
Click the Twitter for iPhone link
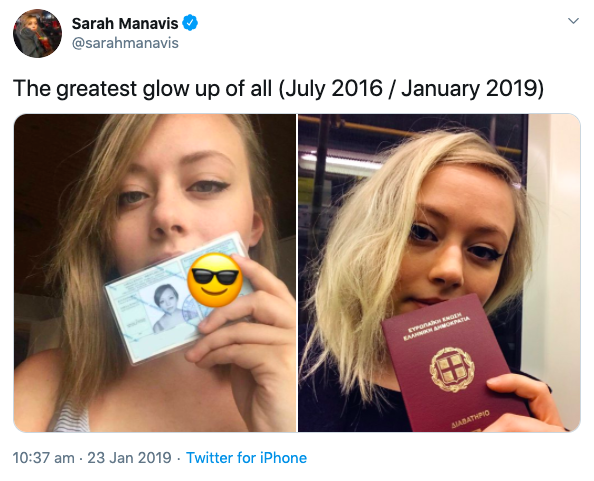[246, 458]
